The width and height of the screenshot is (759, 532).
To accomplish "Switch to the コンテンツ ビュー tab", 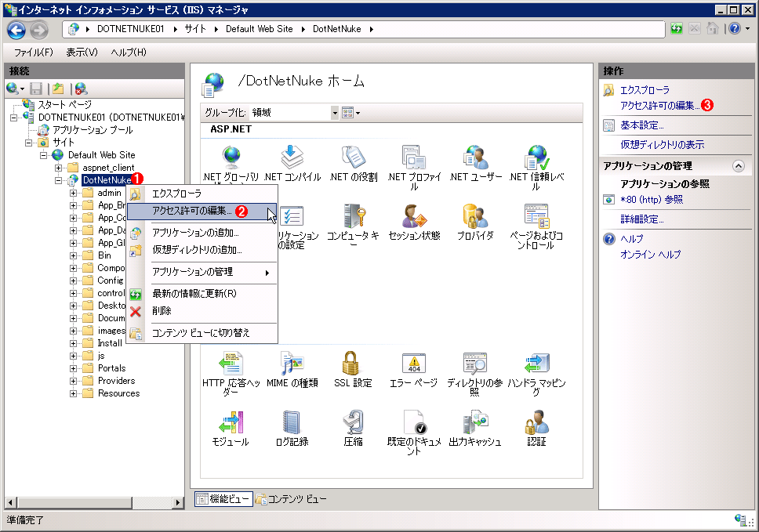I will [292, 498].
